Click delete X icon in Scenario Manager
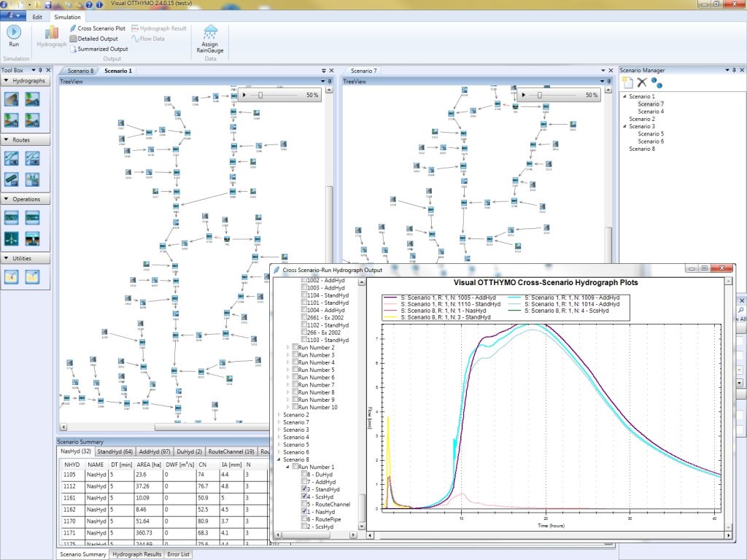 pos(642,83)
